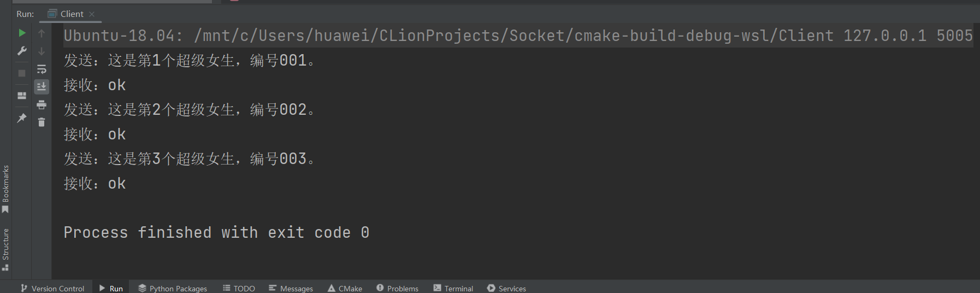This screenshot has width=980, height=293.
Task: Pin the Client run tab
Action: 22,118
